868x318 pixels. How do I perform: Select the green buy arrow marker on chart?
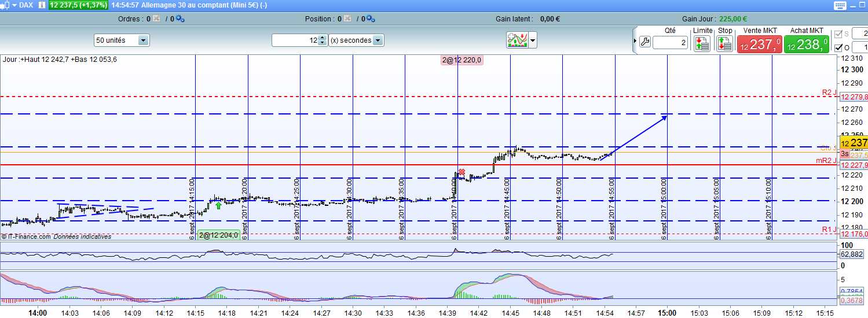(x=218, y=205)
